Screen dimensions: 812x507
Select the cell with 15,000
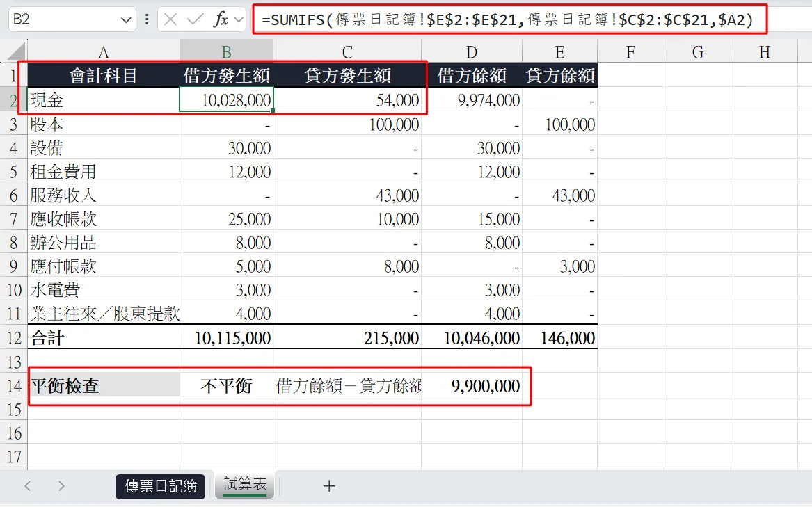coord(471,218)
